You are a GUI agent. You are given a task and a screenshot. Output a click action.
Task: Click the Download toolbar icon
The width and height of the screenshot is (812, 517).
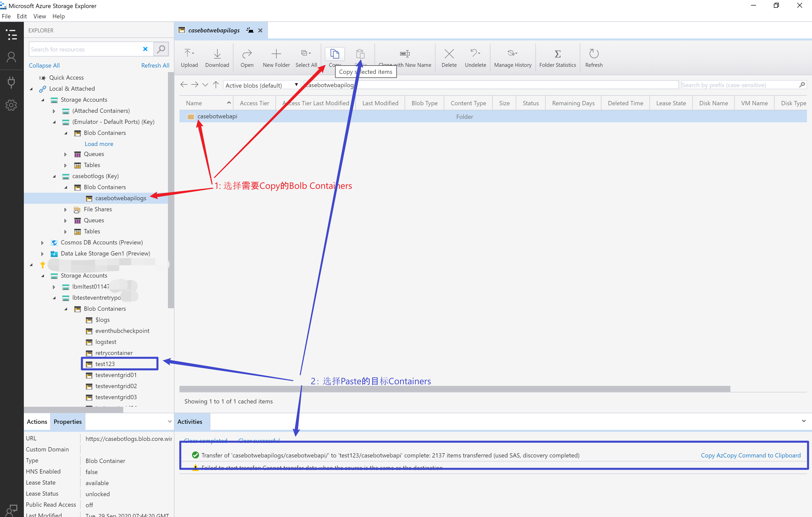click(217, 54)
